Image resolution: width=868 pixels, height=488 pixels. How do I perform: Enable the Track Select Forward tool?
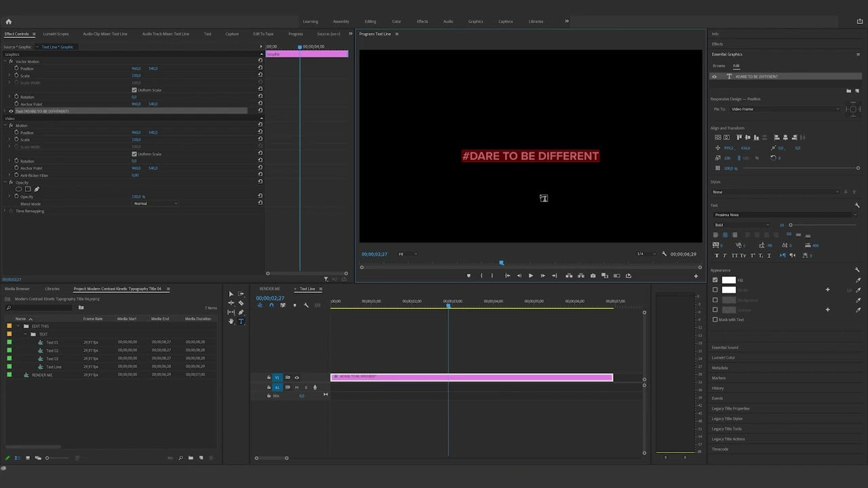tap(241, 294)
